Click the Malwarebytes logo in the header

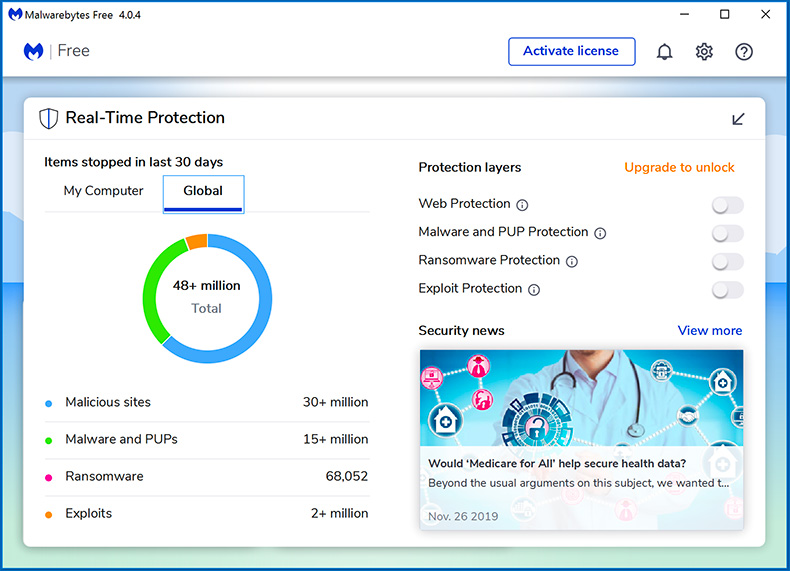coord(33,51)
